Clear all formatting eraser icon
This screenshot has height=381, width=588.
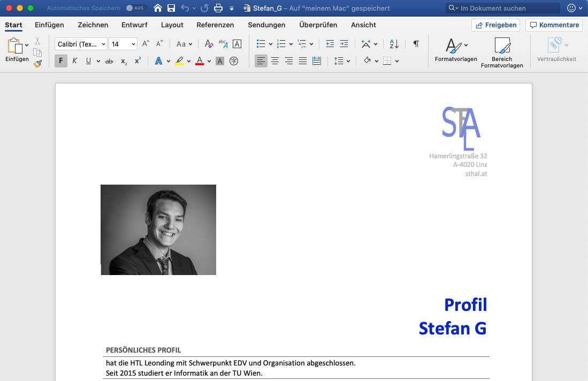coord(209,44)
